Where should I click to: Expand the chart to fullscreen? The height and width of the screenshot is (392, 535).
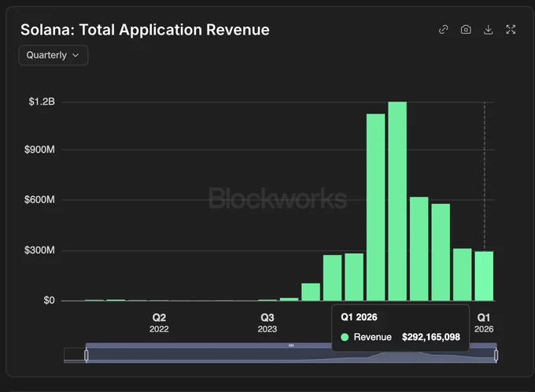[511, 30]
